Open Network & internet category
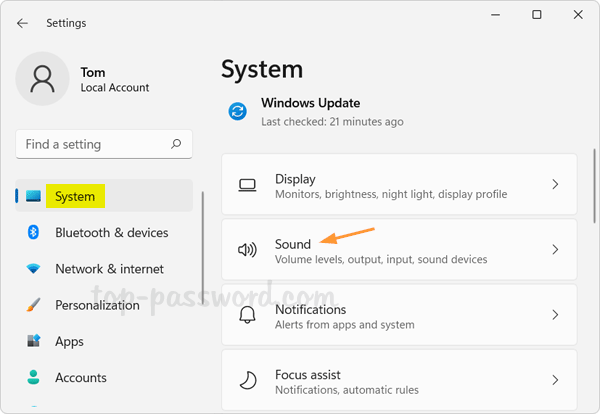 pyautogui.click(x=111, y=269)
